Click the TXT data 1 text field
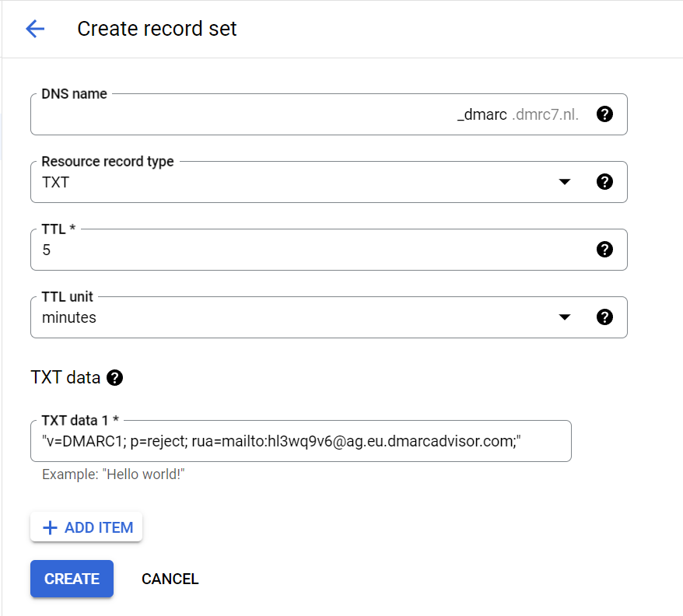Image resolution: width=683 pixels, height=616 pixels. [300, 442]
